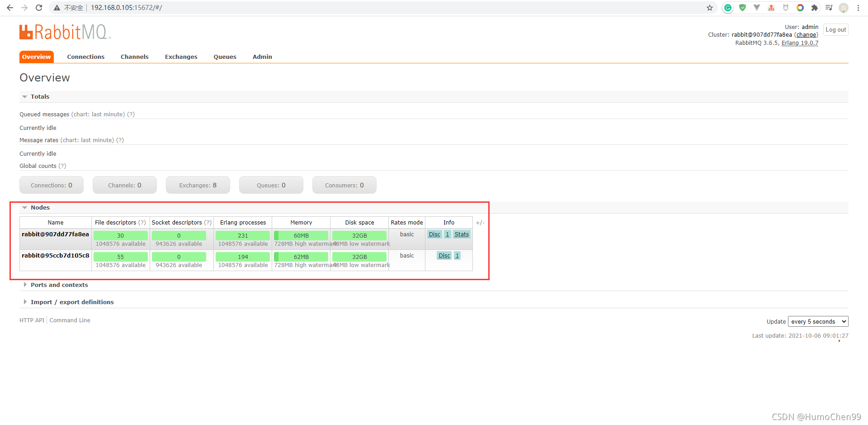Open the Grammarly extension icon
Image resolution: width=868 pixels, height=425 pixels.
click(x=728, y=8)
